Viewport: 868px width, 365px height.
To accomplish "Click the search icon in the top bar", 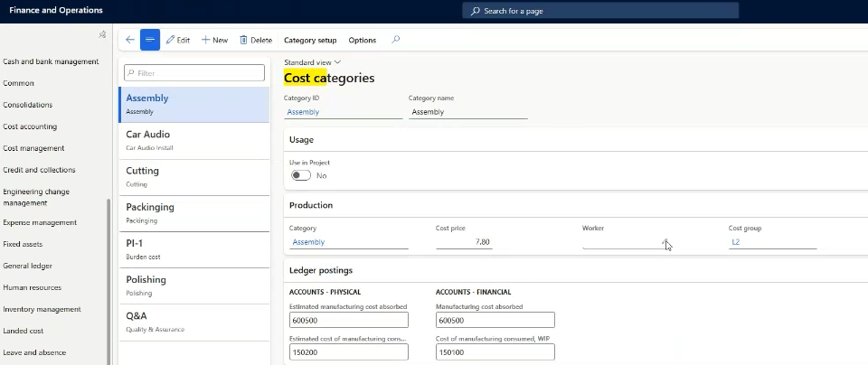I will [475, 11].
